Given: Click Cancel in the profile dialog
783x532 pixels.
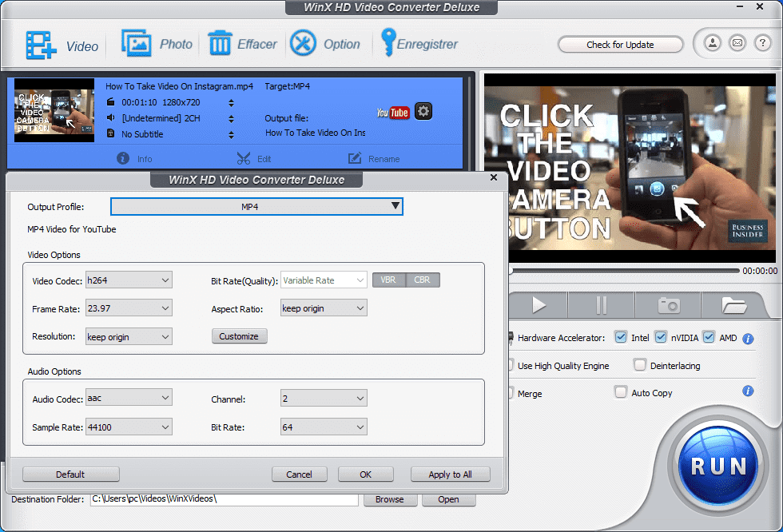Looking at the screenshot, I should coord(299,474).
